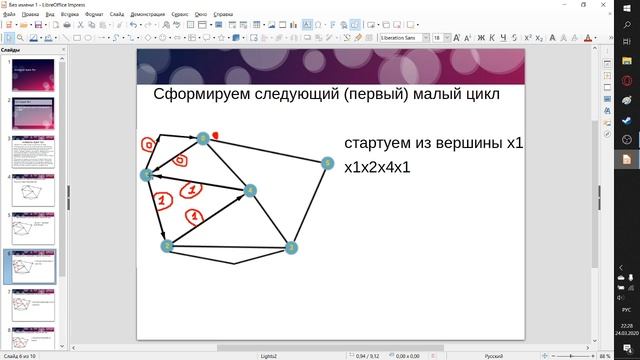Viewport: 640px width, 360px height.
Task: Click the стартуем из вершины x1 text
Action: click(x=433, y=143)
